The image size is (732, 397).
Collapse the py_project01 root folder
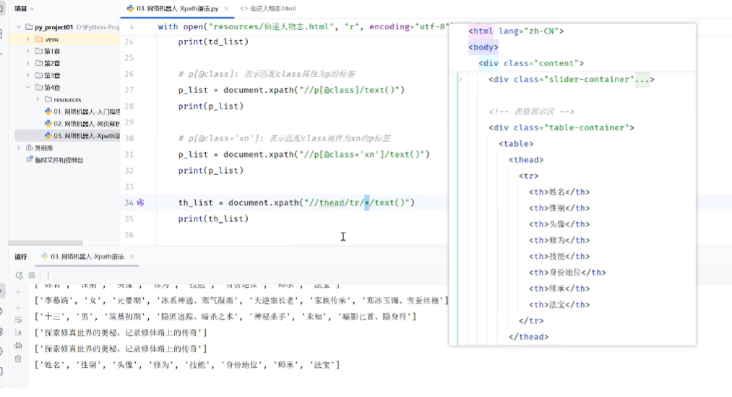click(x=19, y=27)
